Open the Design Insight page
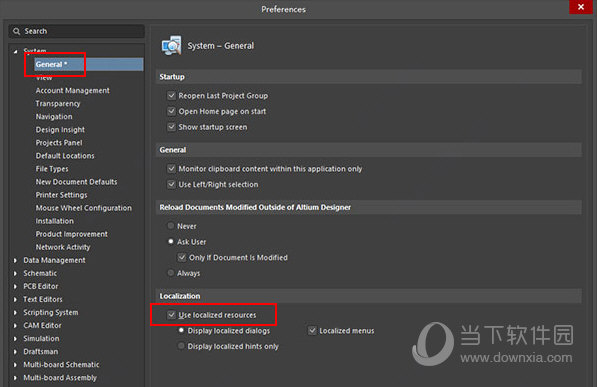Screen dimensions: 597x387 point(60,130)
